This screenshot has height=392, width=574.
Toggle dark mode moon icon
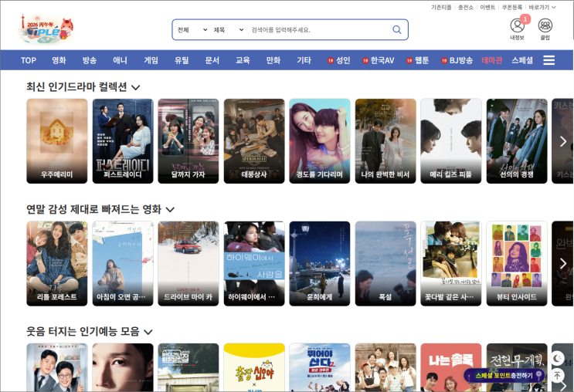tap(558, 358)
